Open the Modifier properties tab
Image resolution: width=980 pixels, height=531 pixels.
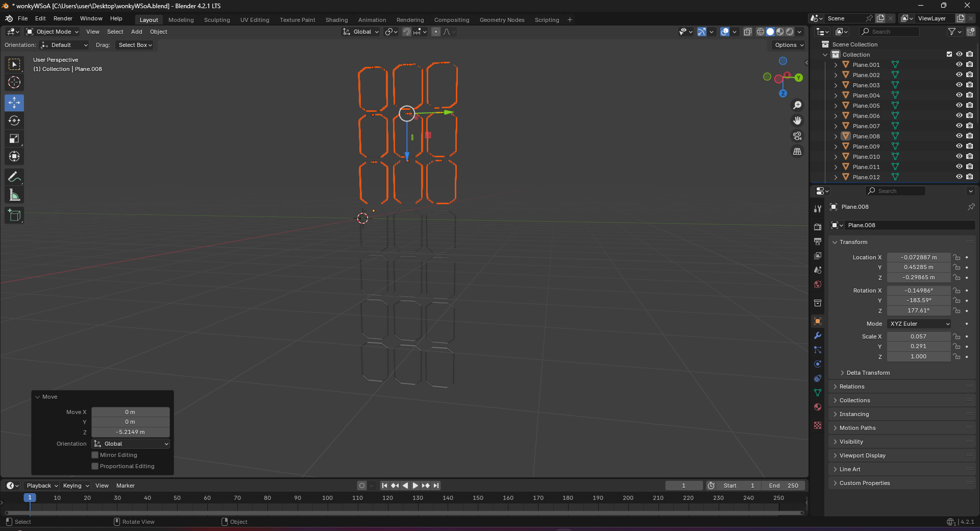coord(817,335)
